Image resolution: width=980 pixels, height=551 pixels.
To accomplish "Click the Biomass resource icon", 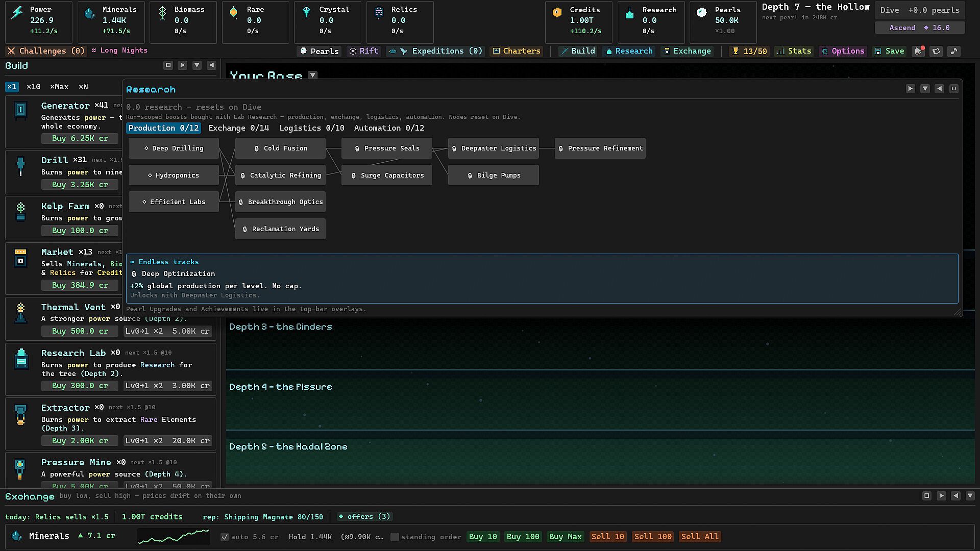I will [162, 13].
